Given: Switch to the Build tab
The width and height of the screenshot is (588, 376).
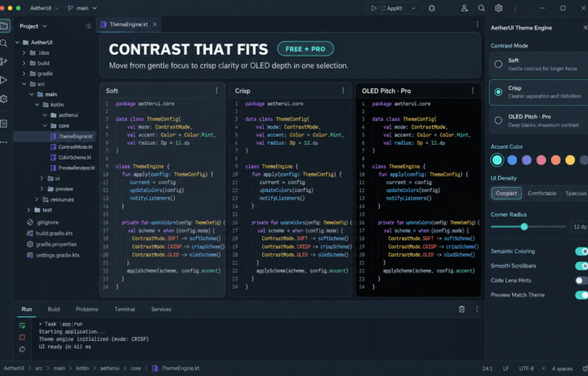Looking at the screenshot, I should 54,309.
